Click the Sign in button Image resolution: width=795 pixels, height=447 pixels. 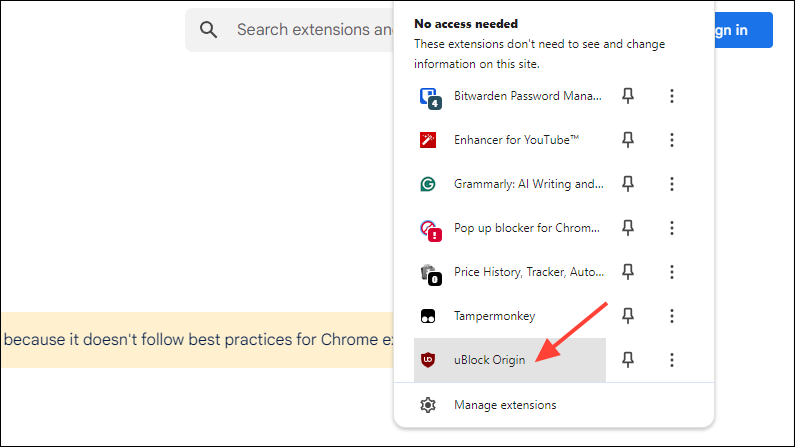coord(743,30)
